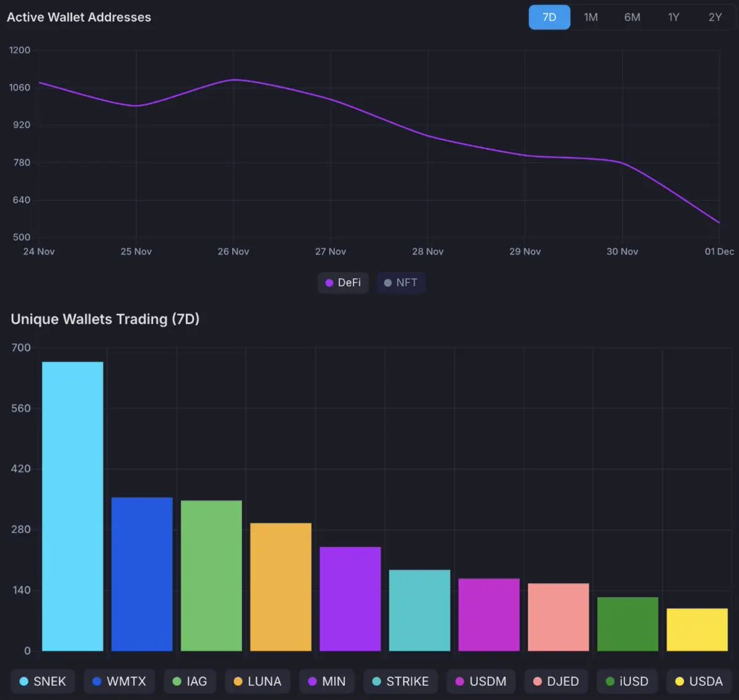Screen dimensions: 739x700
Task: Click the orange LUNA bar
Action: click(281, 587)
